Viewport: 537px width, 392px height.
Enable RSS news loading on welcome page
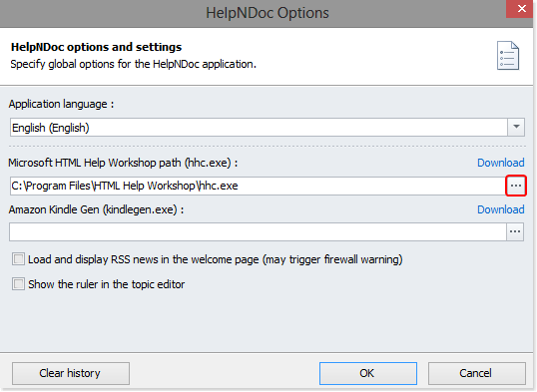(18, 259)
